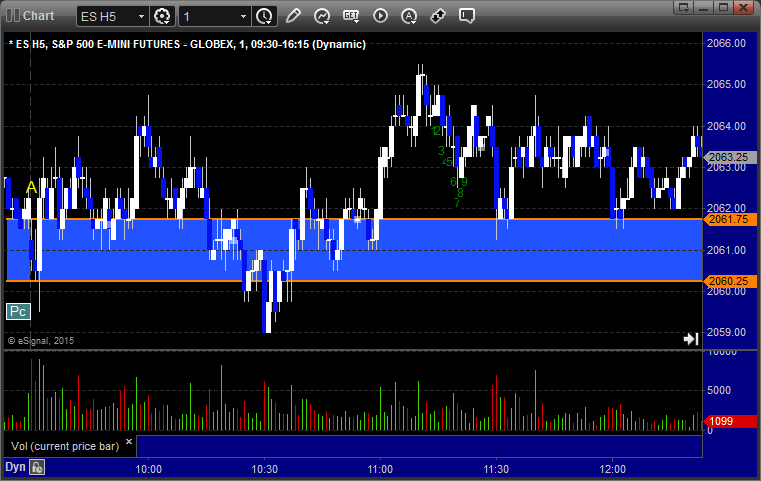Toggle the symbol linking icon

point(438,16)
